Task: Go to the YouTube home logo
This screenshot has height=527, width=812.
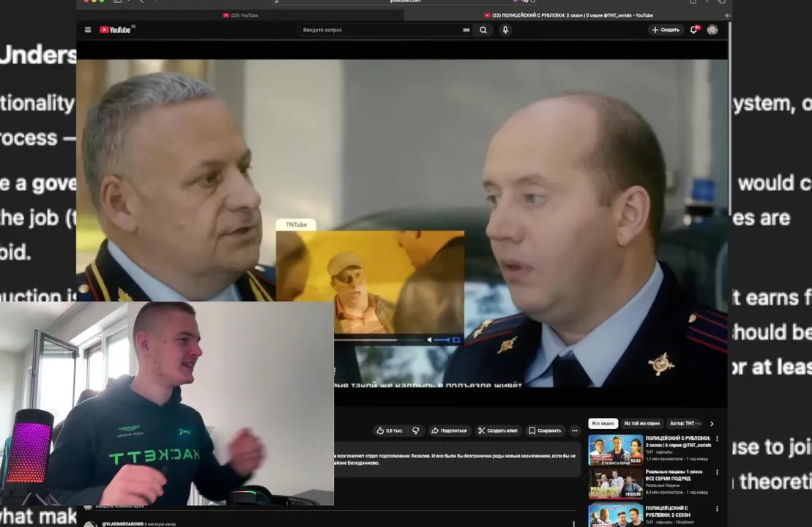Action: tap(116, 30)
